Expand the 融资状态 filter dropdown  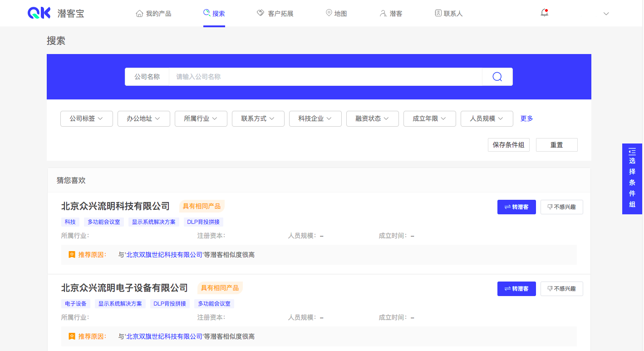pyautogui.click(x=373, y=119)
